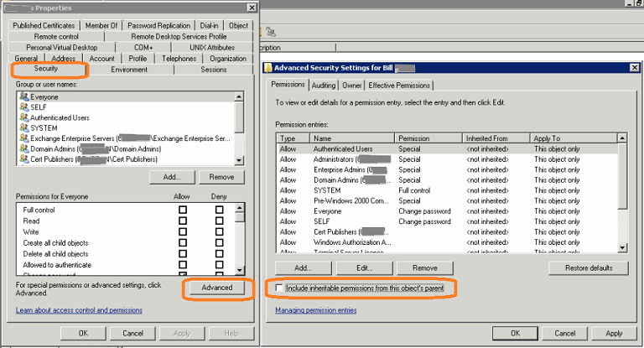Click Remove below group or user names
Image resolution: width=644 pixels, height=348 pixels.
coord(221,177)
